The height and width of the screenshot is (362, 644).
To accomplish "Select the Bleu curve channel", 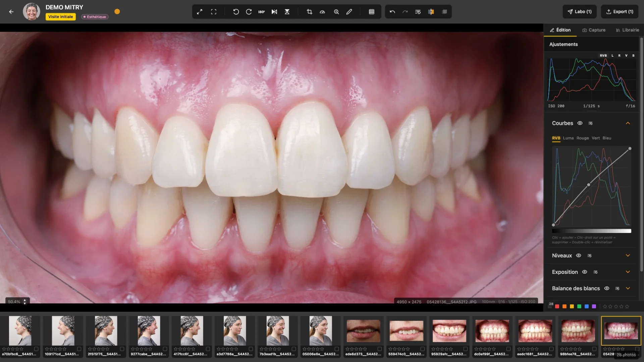I will pyautogui.click(x=607, y=138).
